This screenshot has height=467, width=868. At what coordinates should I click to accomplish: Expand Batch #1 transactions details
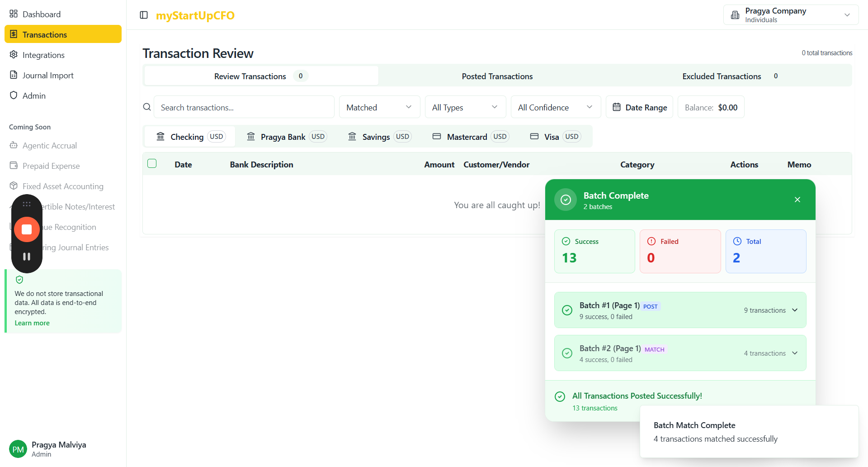(x=795, y=310)
